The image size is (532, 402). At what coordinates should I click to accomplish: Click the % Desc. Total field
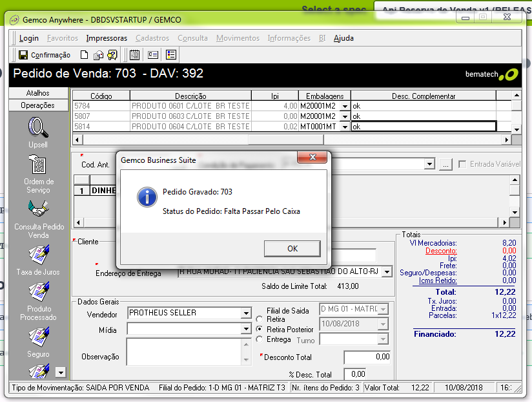click(355, 374)
